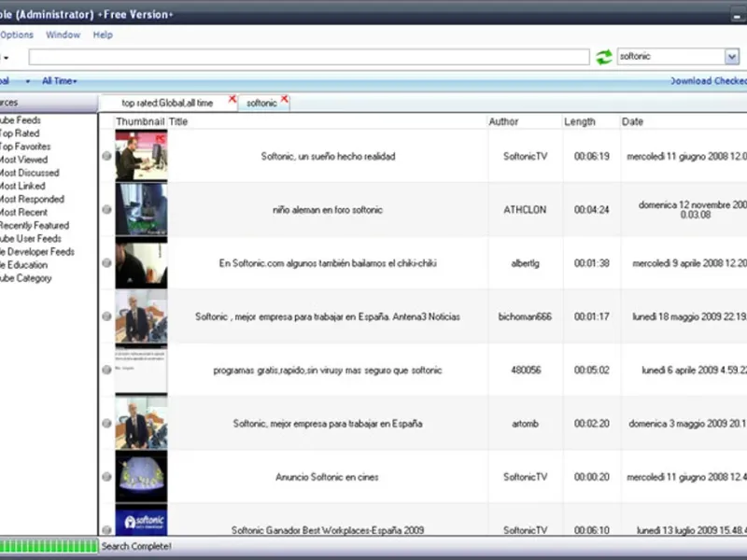Click title 'Anuncio Softonic en cines'
747x560 pixels.
[327, 477]
